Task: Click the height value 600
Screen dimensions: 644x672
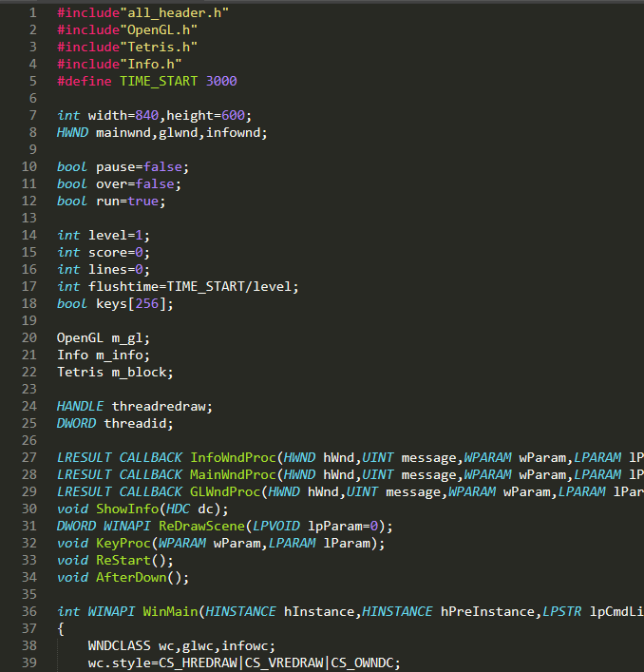Action: point(233,116)
